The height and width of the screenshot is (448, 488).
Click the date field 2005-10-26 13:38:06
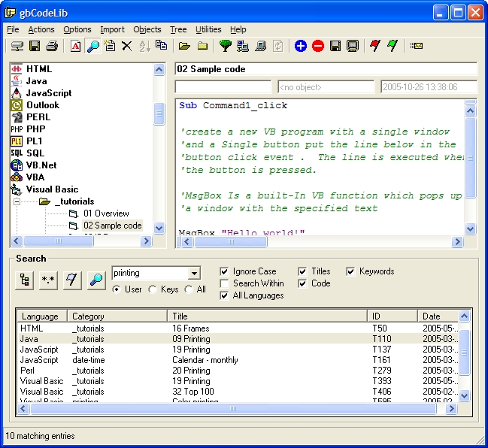[429, 87]
